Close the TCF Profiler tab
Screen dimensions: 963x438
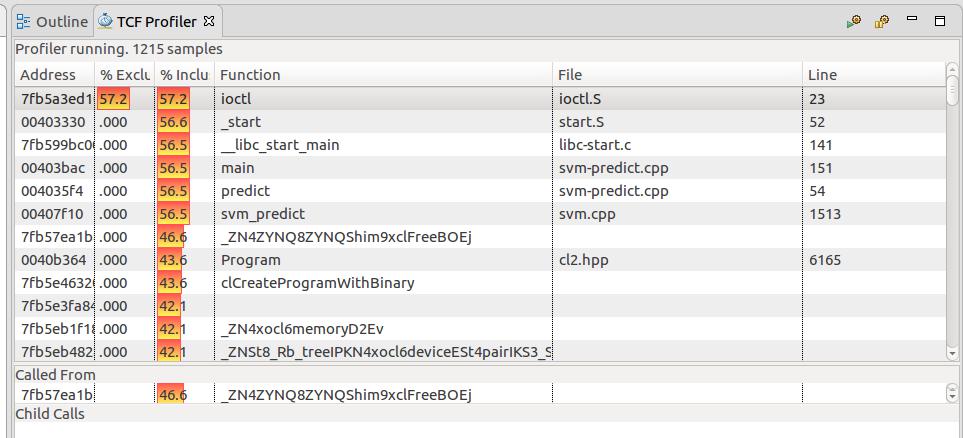coord(209,21)
